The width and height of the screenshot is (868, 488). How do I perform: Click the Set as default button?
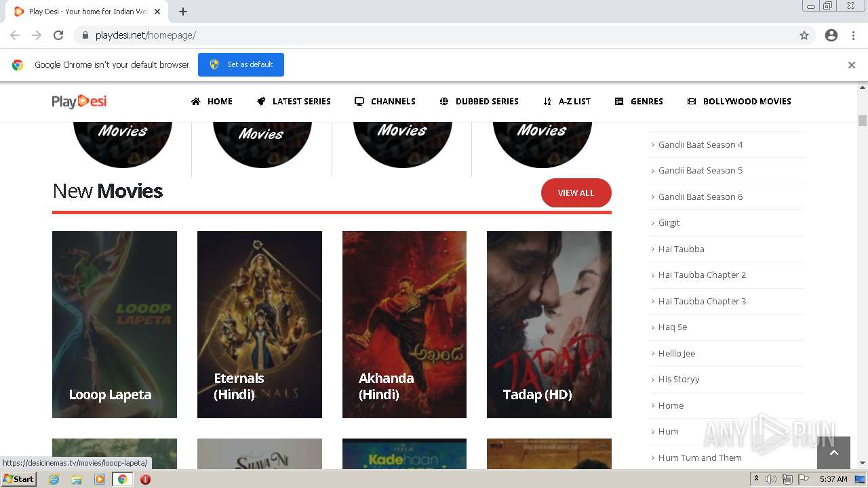click(241, 64)
